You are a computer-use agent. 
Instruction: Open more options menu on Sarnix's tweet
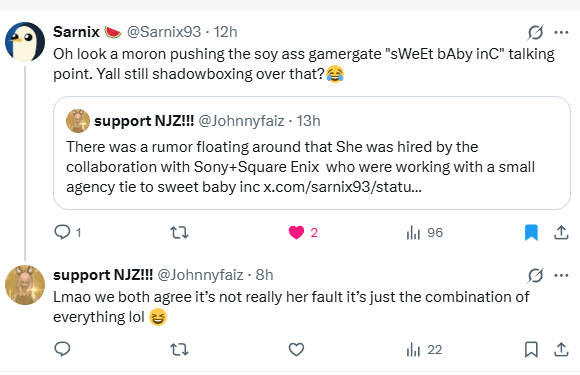[x=562, y=33]
